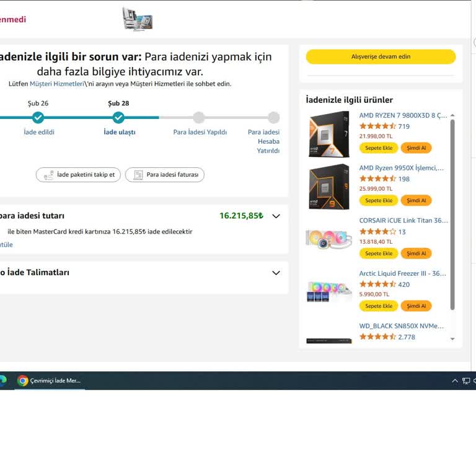
Task: Click the Para İadesi Yapıldı step marker
Action: click(199, 118)
